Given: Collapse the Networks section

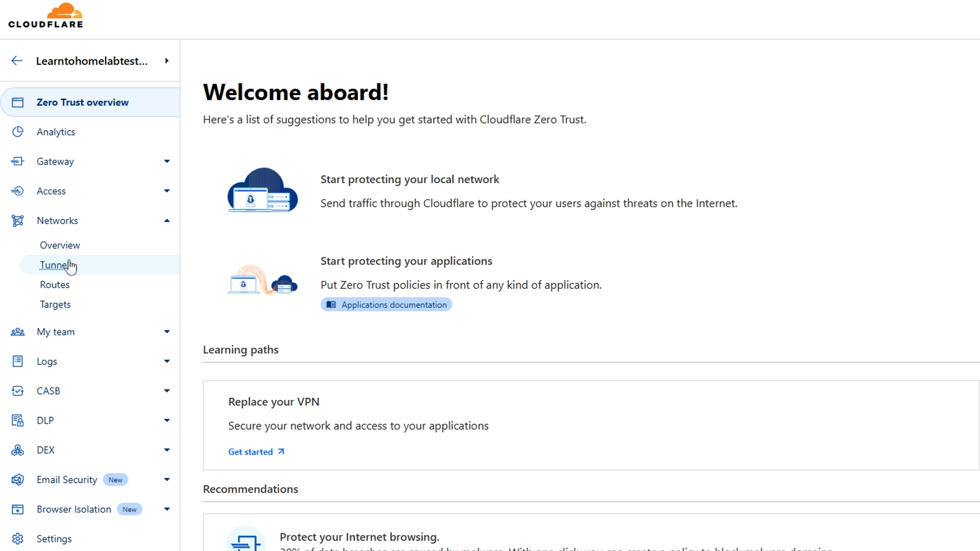Looking at the screenshot, I should click(x=167, y=220).
